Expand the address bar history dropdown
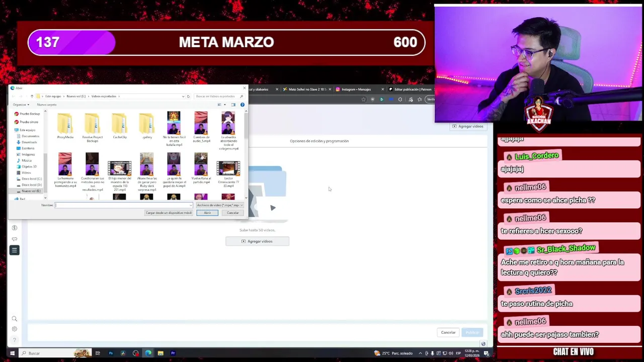644x362 pixels. tap(183, 96)
